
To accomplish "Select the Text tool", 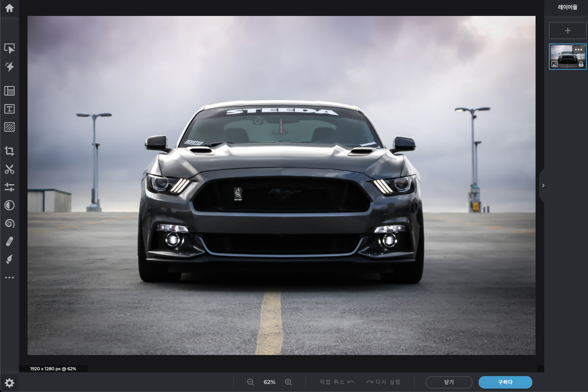I will click(9, 109).
